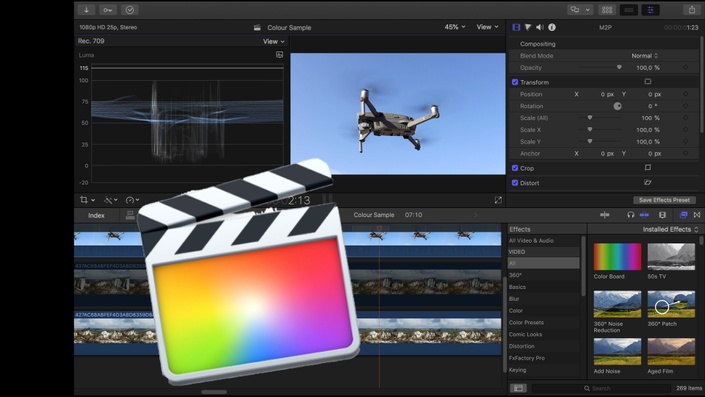Toggle the Inspector sliders icon
Viewport: 705px width, 397px height.
(x=650, y=9)
